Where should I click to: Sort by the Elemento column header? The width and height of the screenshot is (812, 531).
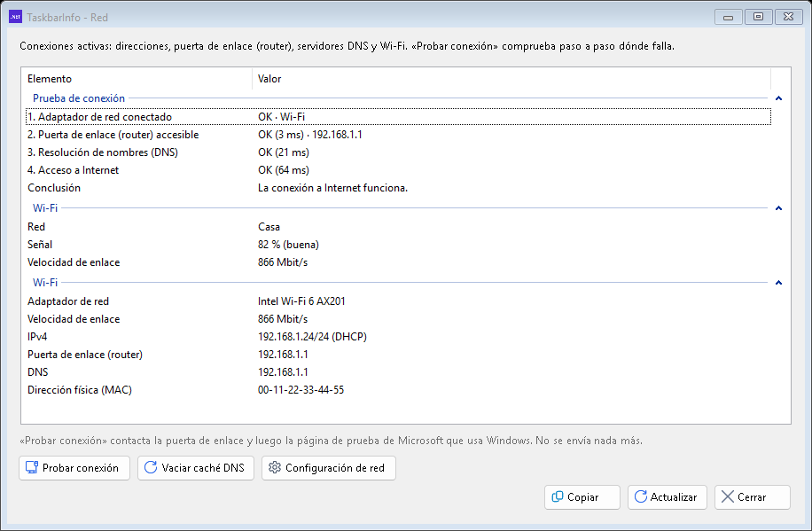click(x=137, y=79)
